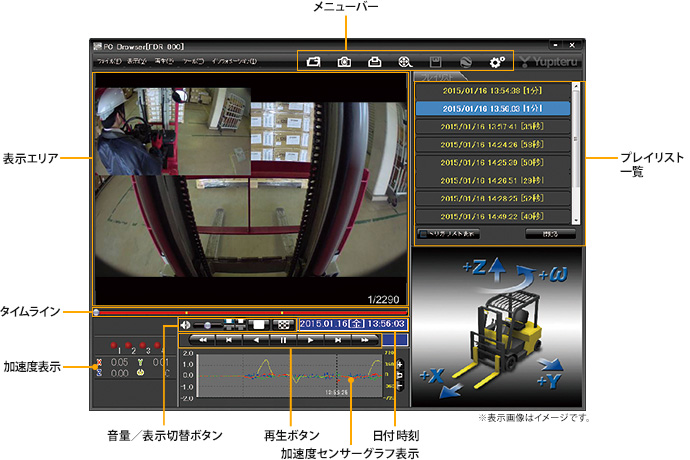Open folder icon in the toolbar
This screenshot has width=690, height=460.
[x=313, y=62]
